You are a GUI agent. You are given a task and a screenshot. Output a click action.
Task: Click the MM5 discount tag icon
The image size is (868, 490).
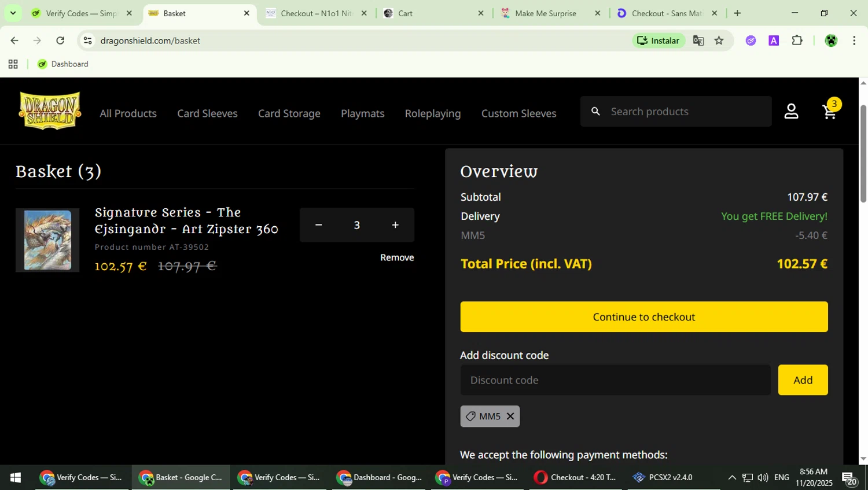pyautogui.click(x=470, y=416)
